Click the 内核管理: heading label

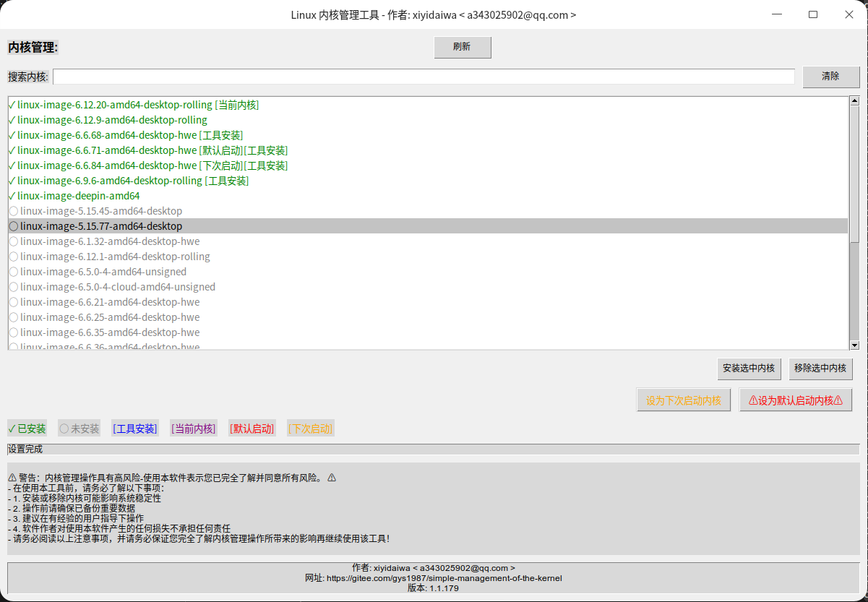coord(33,48)
